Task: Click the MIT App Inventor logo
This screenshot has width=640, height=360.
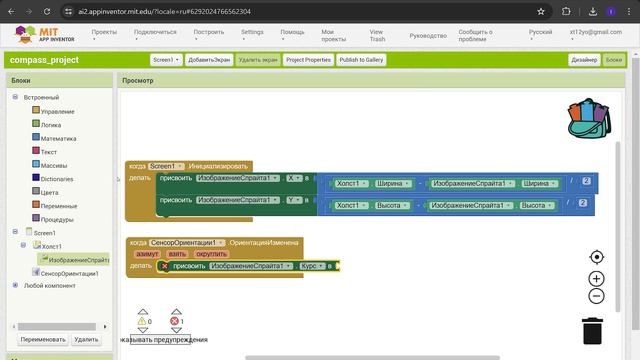Action: click(x=44, y=35)
